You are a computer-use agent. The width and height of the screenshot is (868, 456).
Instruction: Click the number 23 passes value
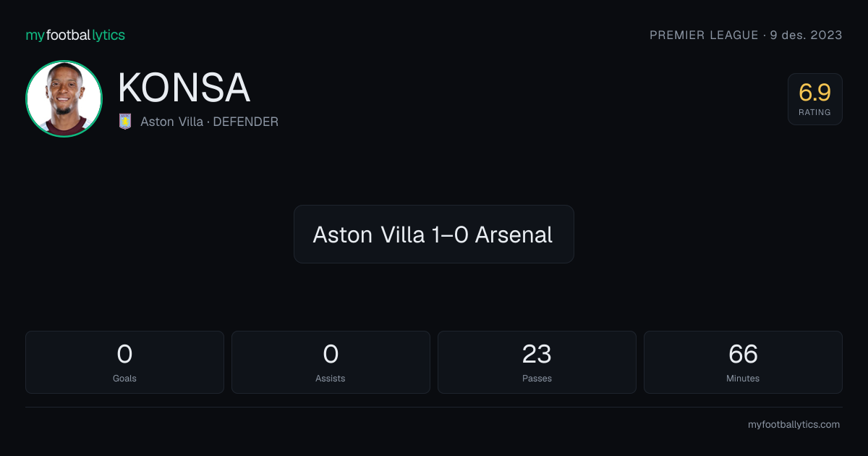click(537, 354)
